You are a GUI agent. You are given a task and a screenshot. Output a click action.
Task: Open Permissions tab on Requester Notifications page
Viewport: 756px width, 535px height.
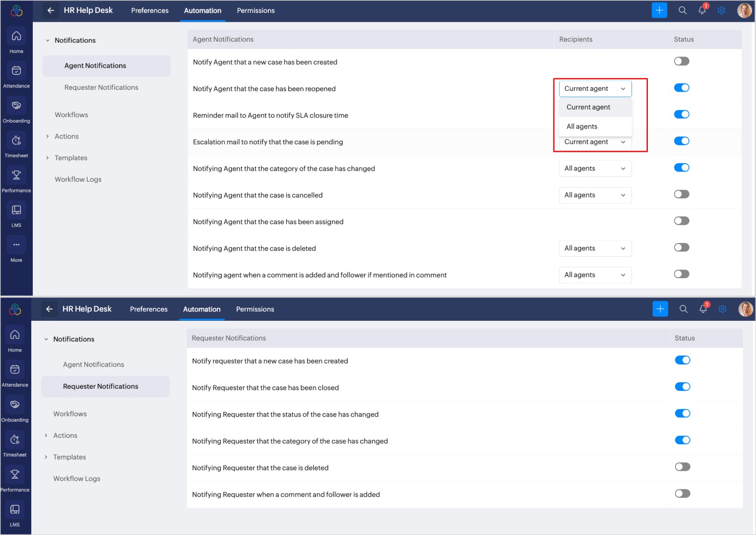click(x=255, y=309)
